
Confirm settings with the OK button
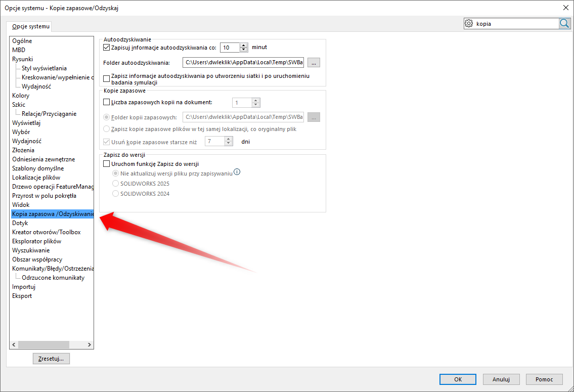click(x=458, y=379)
